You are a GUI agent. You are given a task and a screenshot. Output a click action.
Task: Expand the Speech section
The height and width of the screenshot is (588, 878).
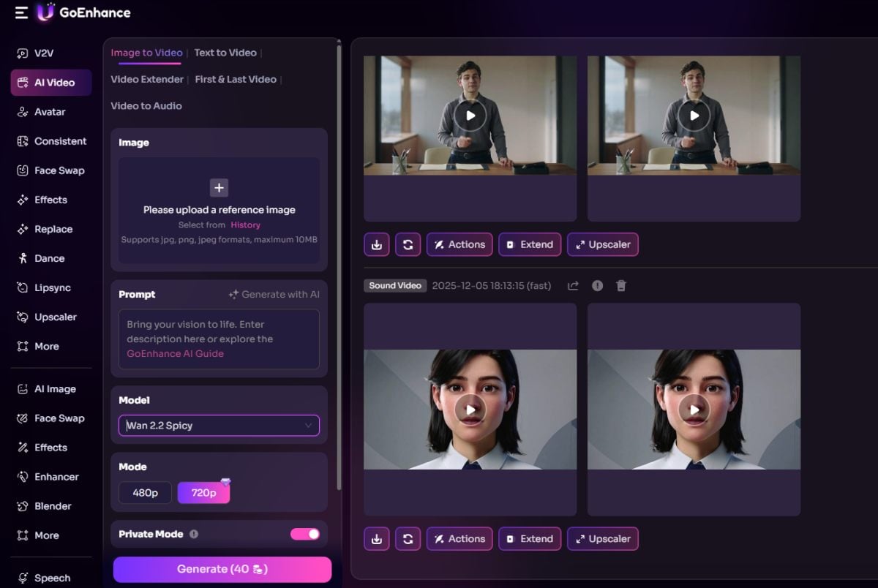pos(51,578)
